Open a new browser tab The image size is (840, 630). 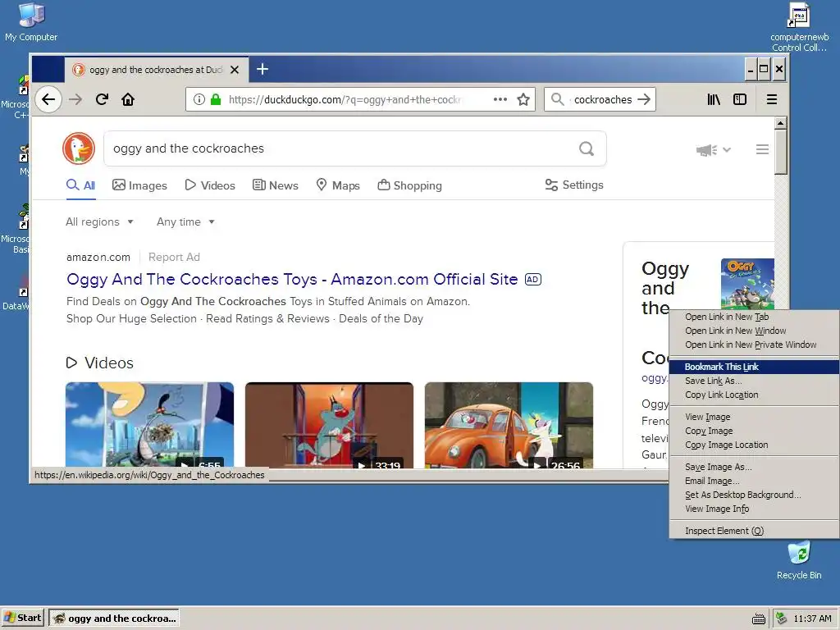pyautogui.click(x=262, y=69)
